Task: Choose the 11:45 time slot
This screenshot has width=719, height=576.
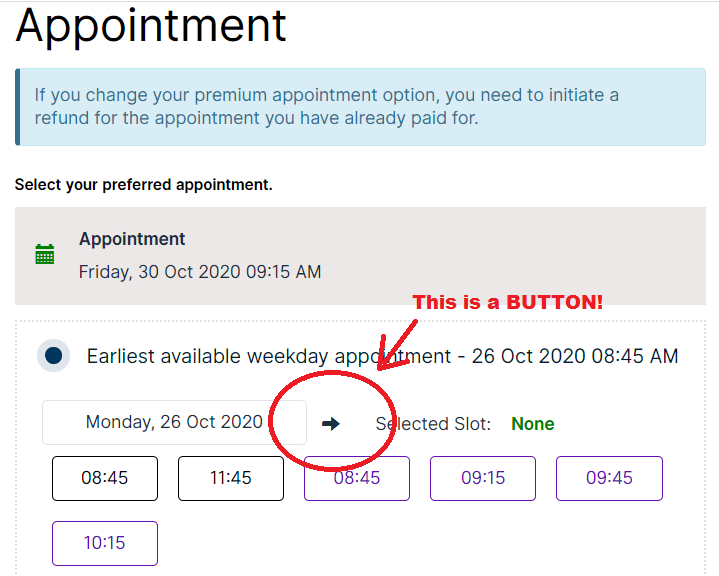Action: (x=231, y=478)
